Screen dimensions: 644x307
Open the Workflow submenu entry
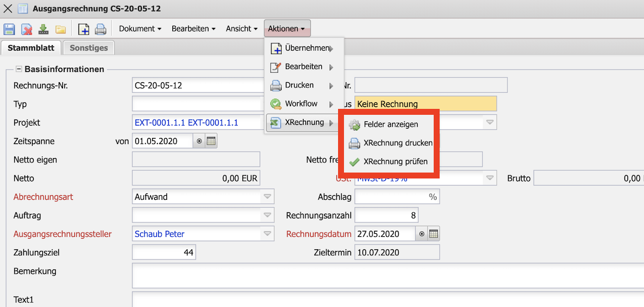(x=301, y=104)
